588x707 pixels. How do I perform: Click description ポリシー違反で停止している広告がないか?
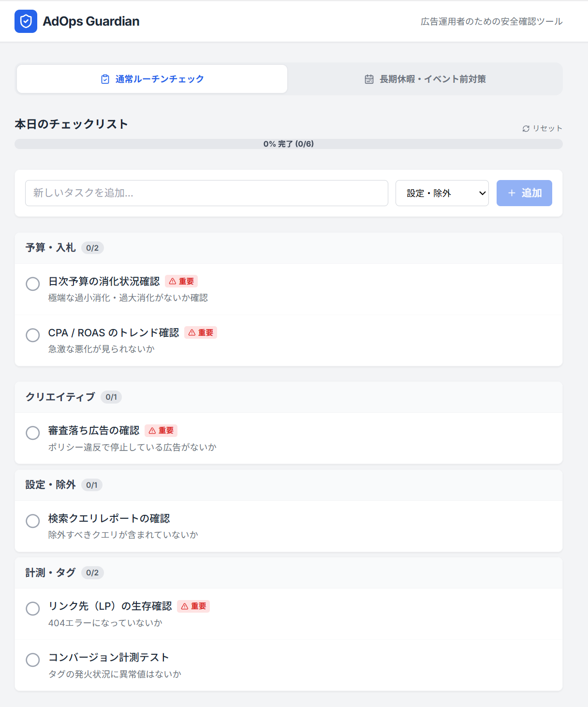[132, 447]
